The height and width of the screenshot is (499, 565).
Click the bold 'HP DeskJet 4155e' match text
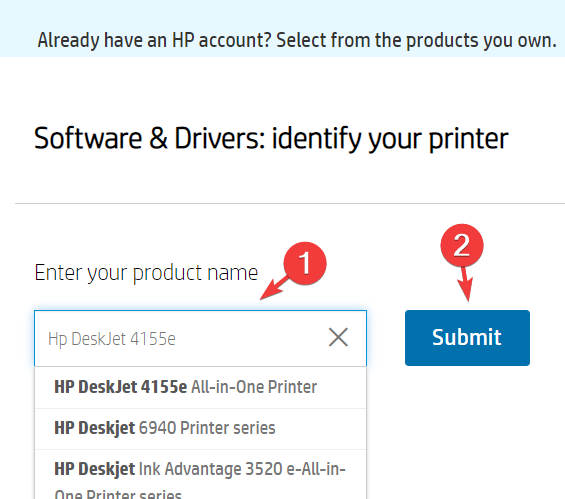120,387
